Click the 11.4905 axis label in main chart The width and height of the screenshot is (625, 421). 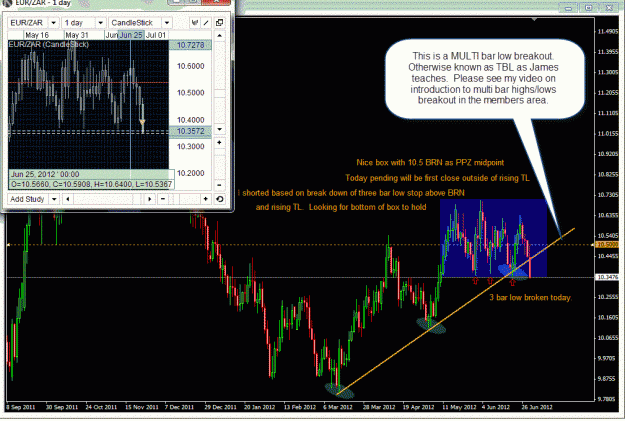point(608,31)
